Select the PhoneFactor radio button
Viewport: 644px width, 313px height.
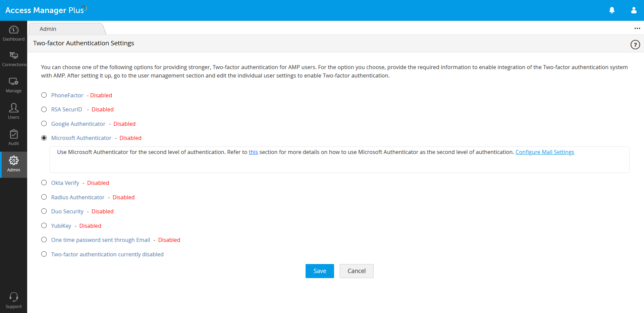(44, 95)
